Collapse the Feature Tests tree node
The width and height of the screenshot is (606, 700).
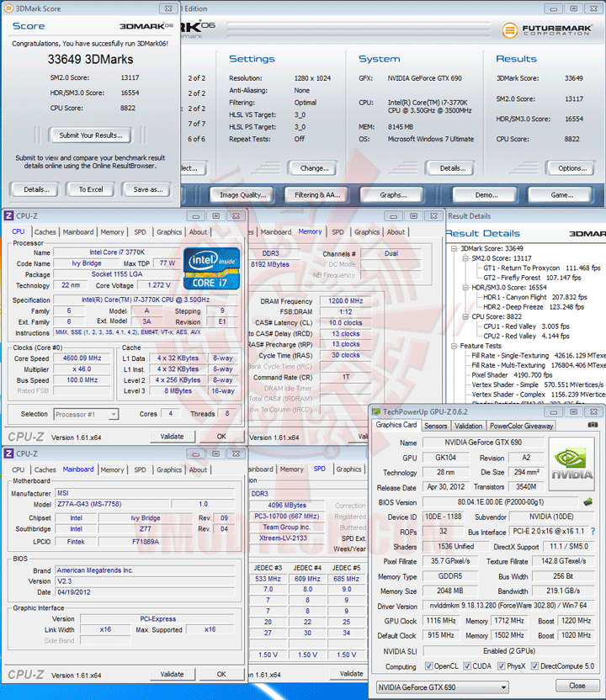tap(454, 346)
